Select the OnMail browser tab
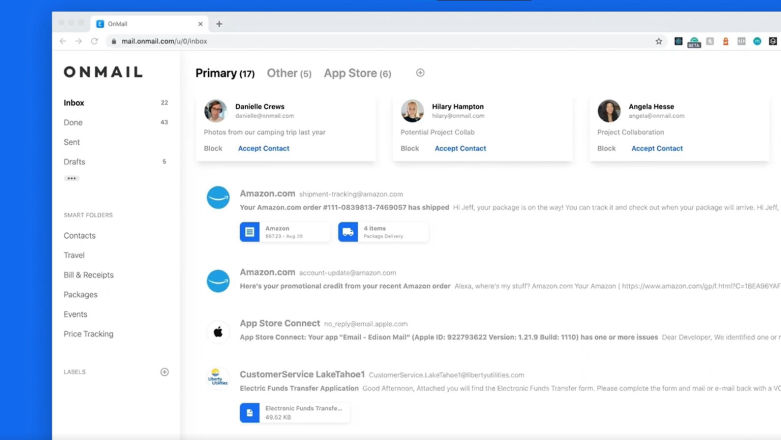The image size is (781, 440). [148, 24]
